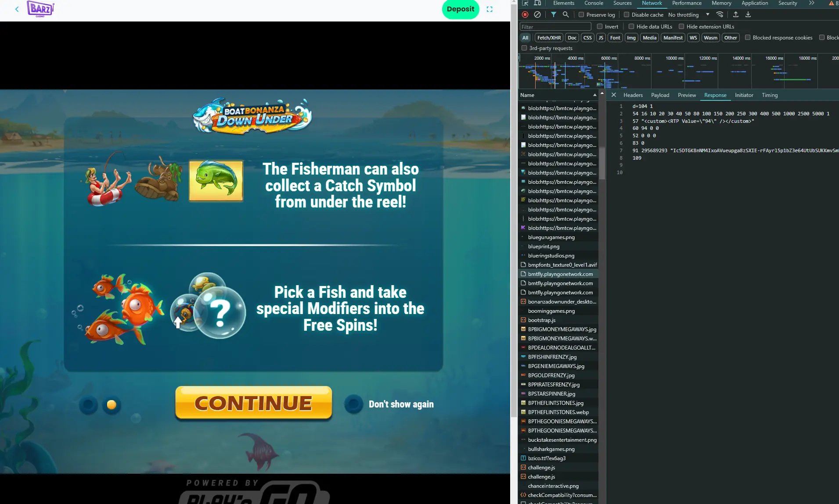Filter requests by JS type
Screen dimensions: 839x504
coord(601,38)
